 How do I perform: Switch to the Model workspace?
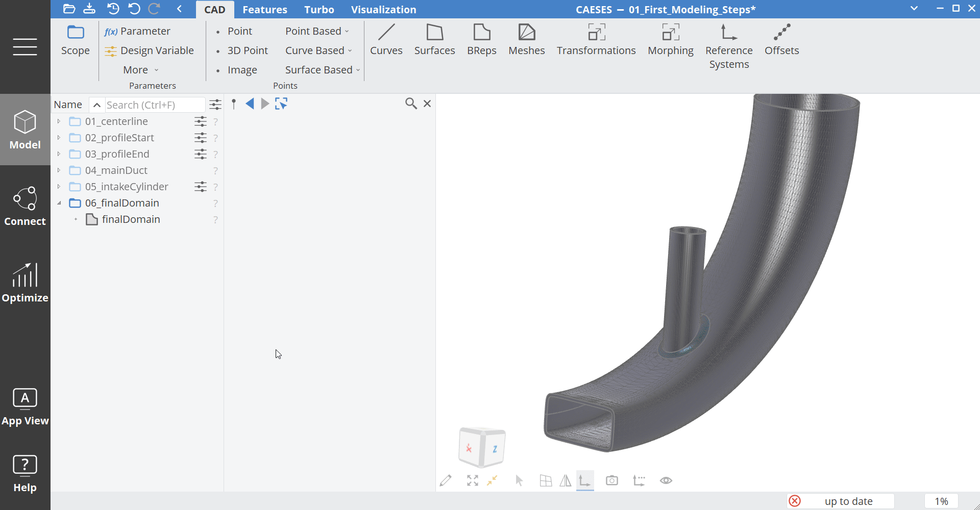point(25,130)
